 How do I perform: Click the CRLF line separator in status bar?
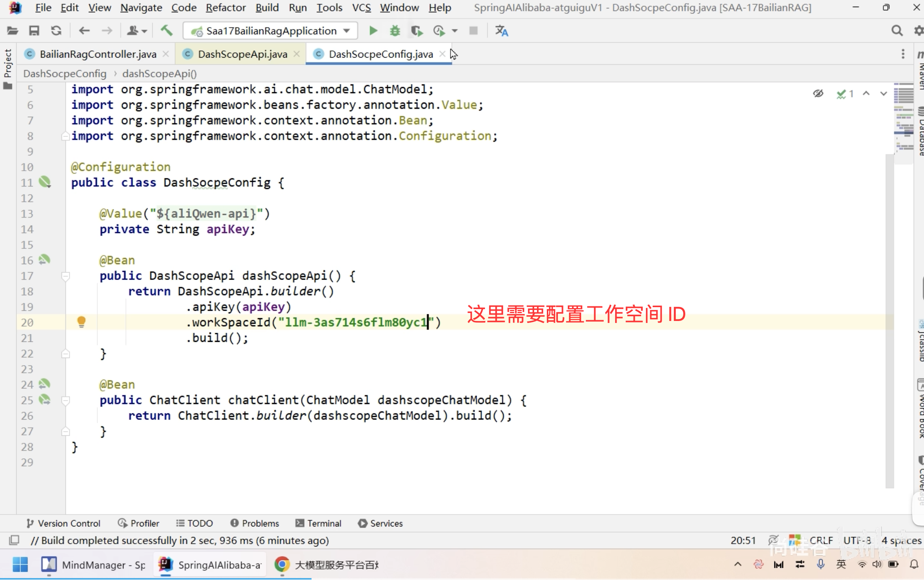coord(821,540)
